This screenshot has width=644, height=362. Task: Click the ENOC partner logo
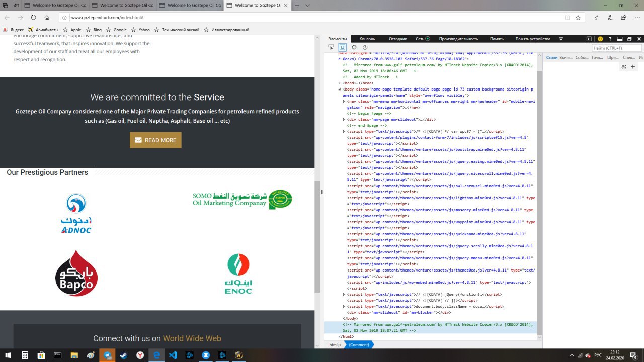pyautogui.click(x=238, y=274)
